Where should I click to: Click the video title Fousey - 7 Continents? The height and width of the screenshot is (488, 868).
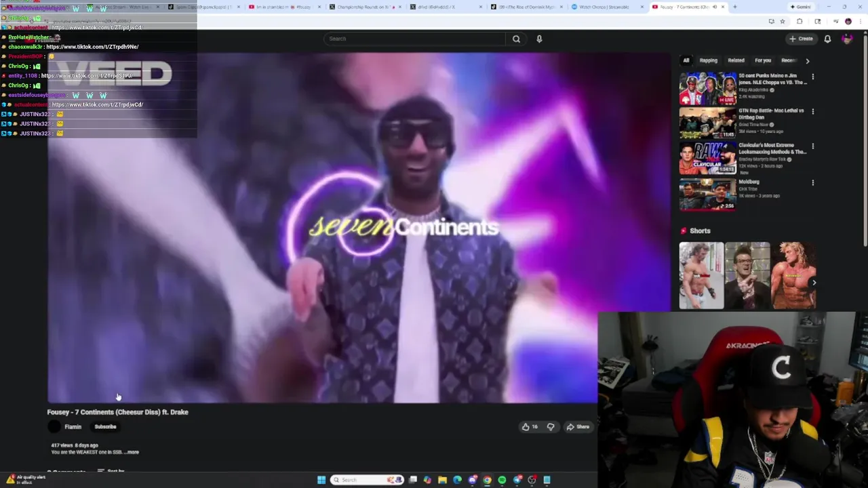(117, 412)
